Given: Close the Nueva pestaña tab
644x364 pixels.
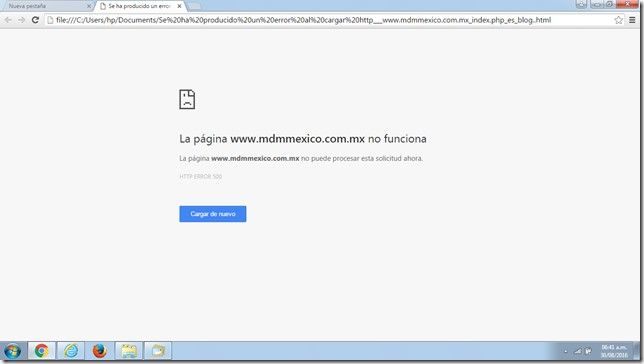Looking at the screenshot, I should point(89,6).
